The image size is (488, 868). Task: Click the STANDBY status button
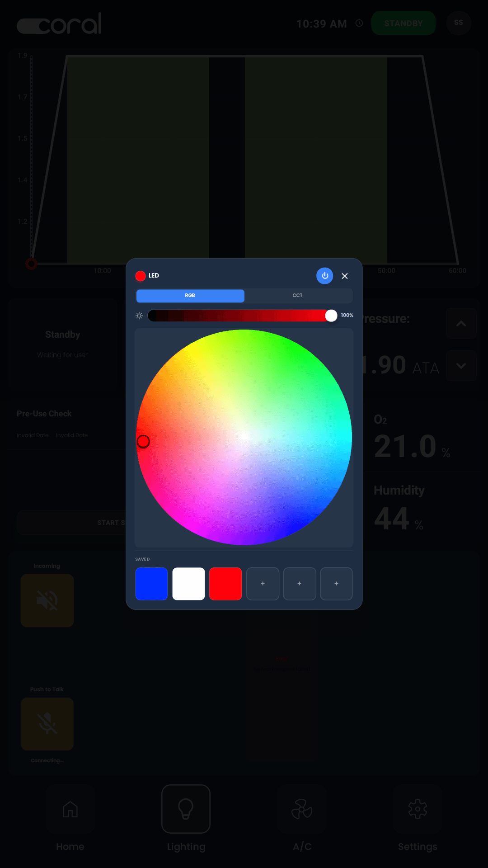coord(404,24)
